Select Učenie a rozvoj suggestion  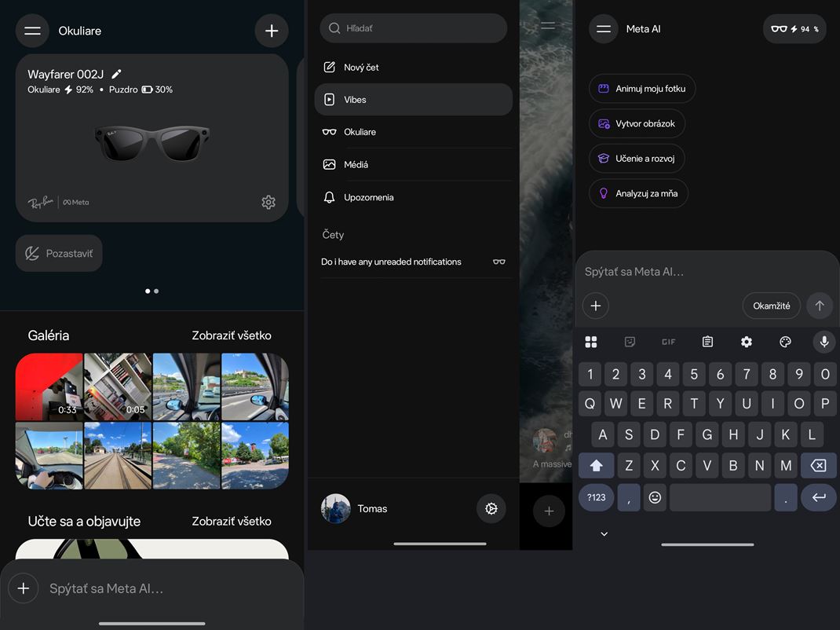tap(637, 158)
